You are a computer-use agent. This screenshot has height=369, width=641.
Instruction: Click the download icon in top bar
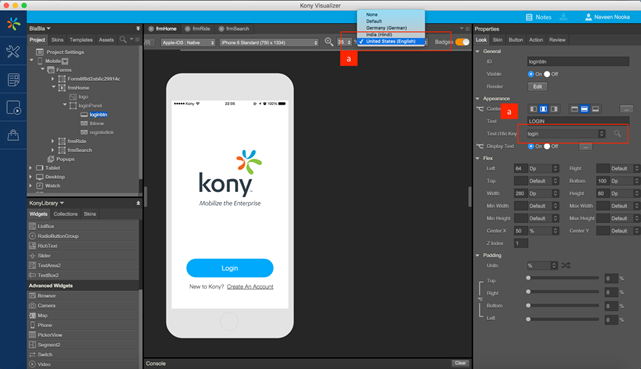(x=563, y=17)
